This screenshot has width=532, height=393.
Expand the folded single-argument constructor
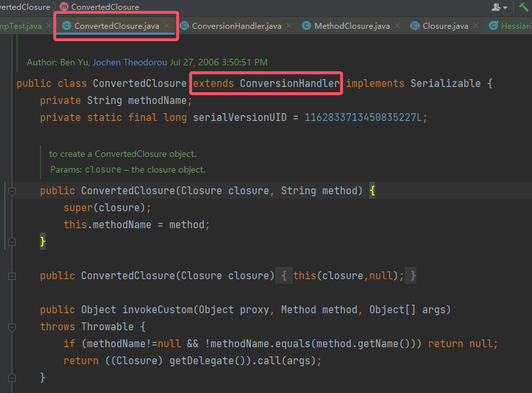point(12,276)
